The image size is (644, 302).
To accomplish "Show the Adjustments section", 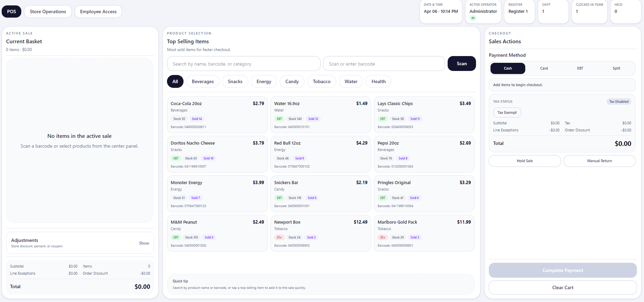I will pyautogui.click(x=144, y=243).
